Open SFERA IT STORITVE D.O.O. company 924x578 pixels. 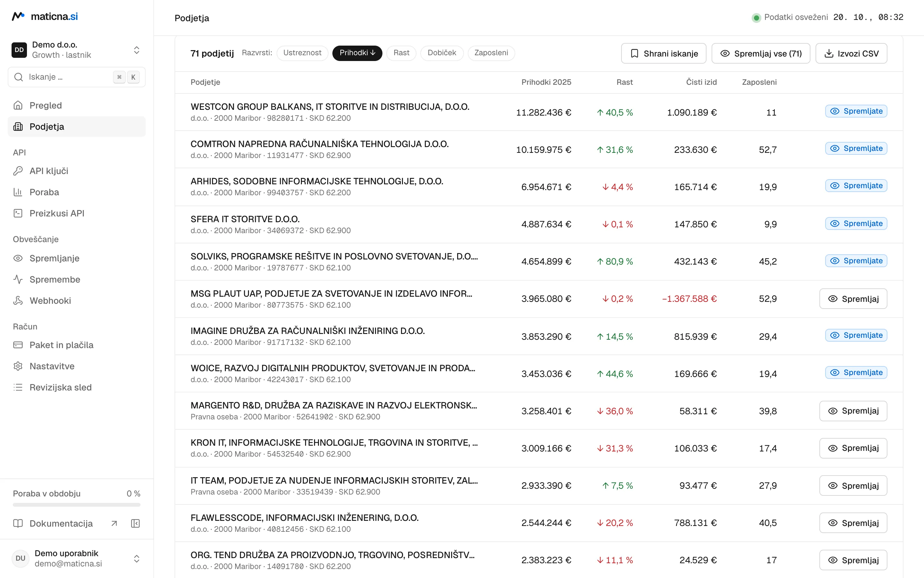(x=539, y=224)
